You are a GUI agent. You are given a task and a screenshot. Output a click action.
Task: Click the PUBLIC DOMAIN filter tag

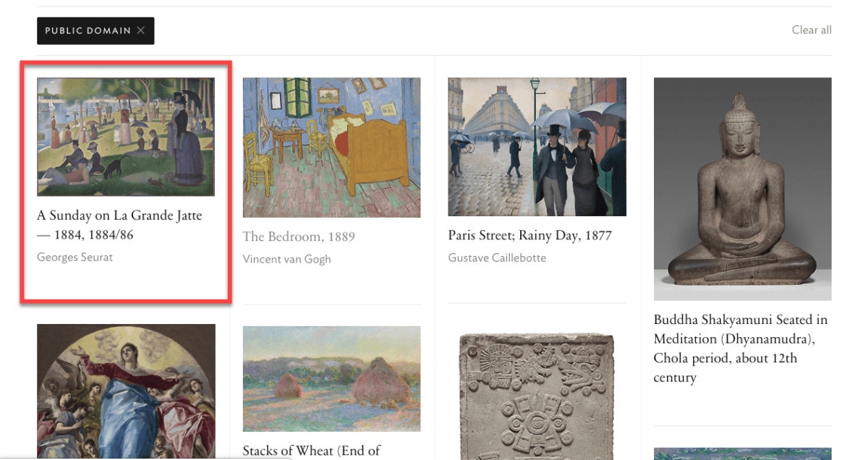click(x=95, y=30)
